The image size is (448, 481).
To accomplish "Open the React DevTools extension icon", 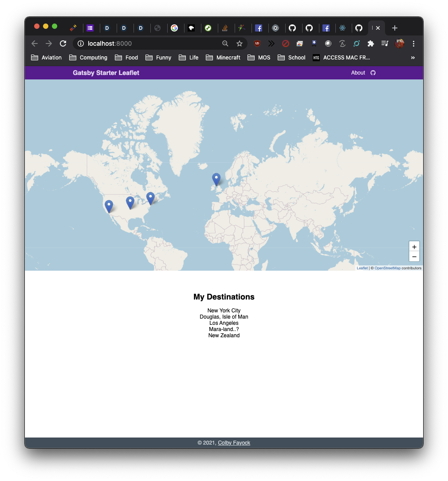I will (x=357, y=43).
